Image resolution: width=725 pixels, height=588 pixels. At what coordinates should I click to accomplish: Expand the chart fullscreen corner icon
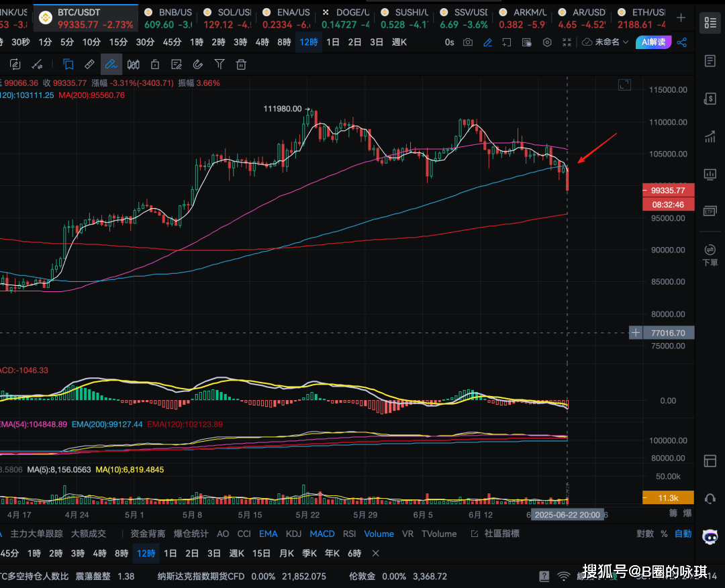tap(625, 85)
